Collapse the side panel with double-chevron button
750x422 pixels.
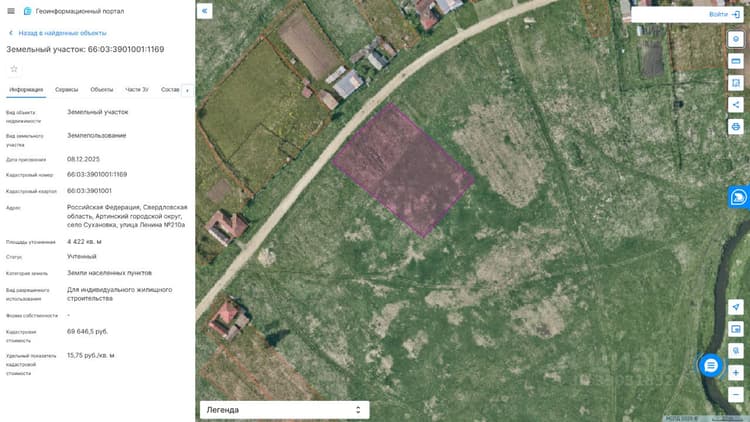205,11
